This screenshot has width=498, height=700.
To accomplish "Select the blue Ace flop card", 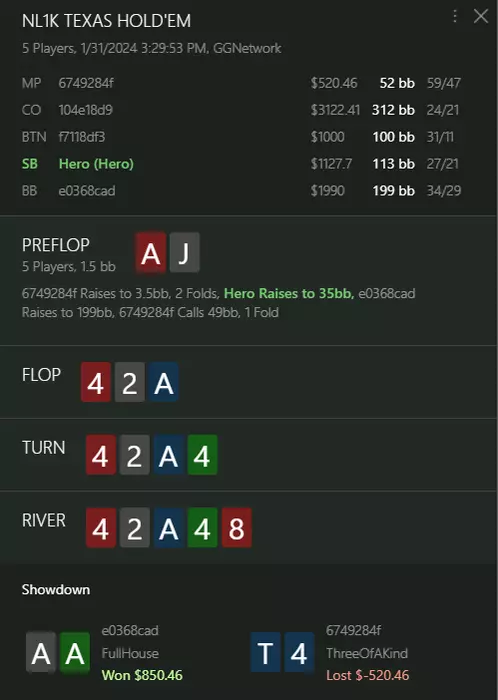I will [x=163, y=382].
